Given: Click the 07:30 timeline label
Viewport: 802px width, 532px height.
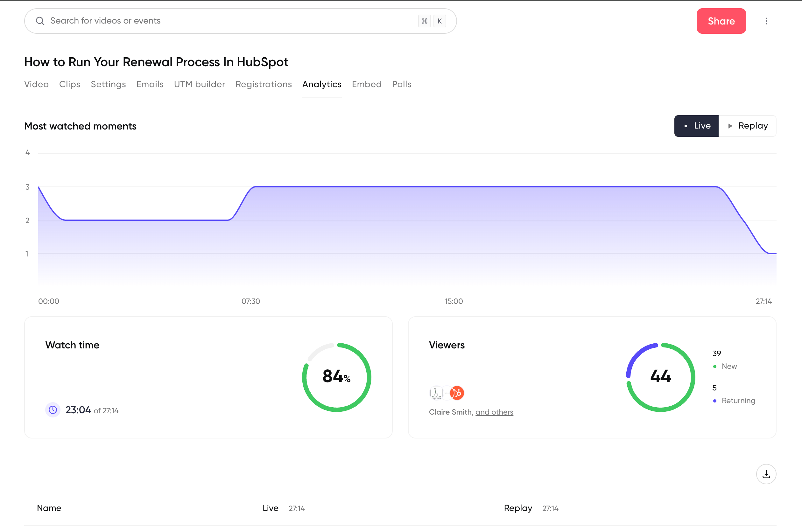Looking at the screenshot, I should [x=251, y=301].
